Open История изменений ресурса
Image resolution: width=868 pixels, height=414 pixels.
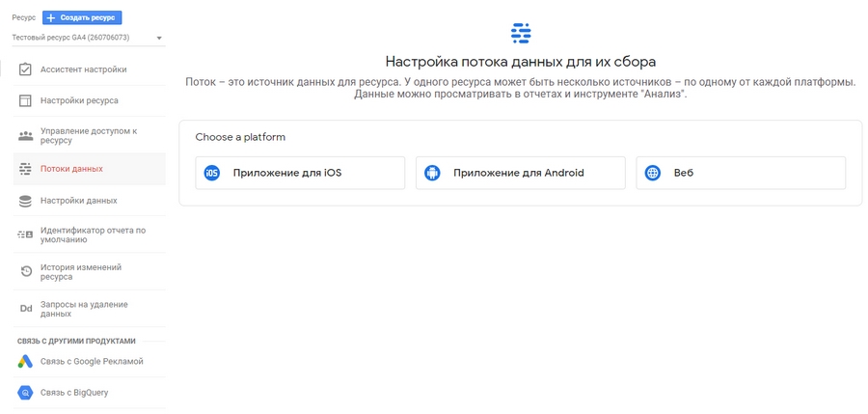pos(89,271)
